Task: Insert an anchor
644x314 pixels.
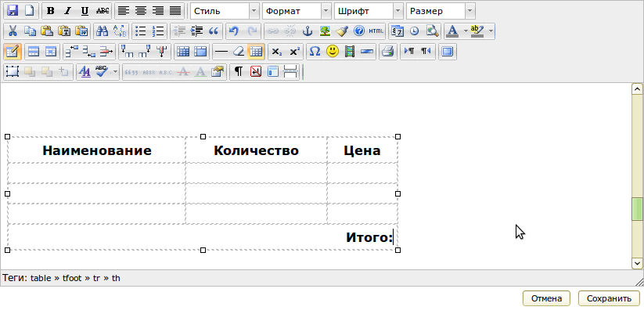Action: click(308, 31)
